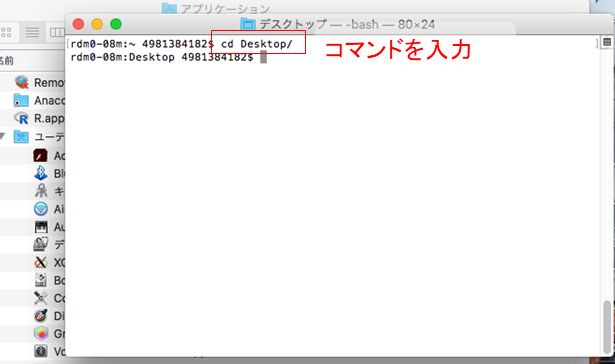
Task: Click the Desktop folder title proxy icon
Action: click(x=248, y=24)
